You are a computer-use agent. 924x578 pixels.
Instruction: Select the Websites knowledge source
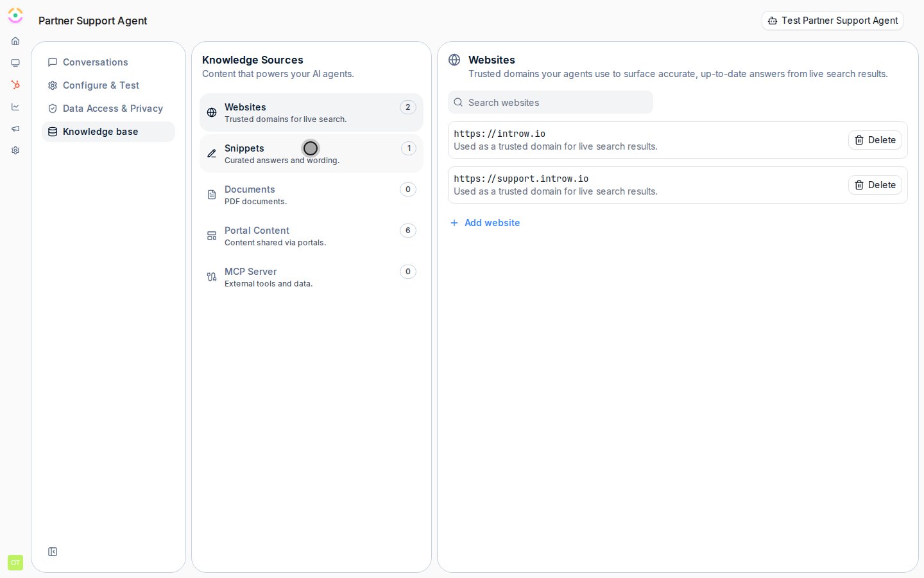pos(311,112)
